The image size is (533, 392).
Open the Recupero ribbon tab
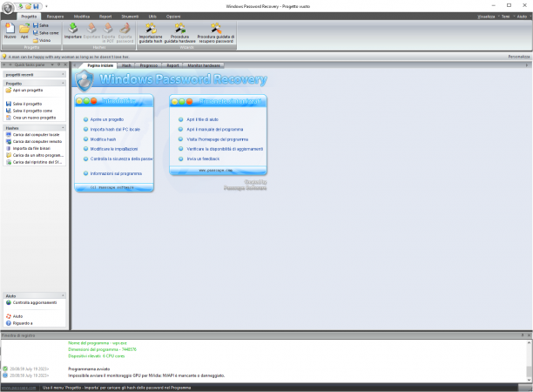pyautogui.click(x=55, y=17)
